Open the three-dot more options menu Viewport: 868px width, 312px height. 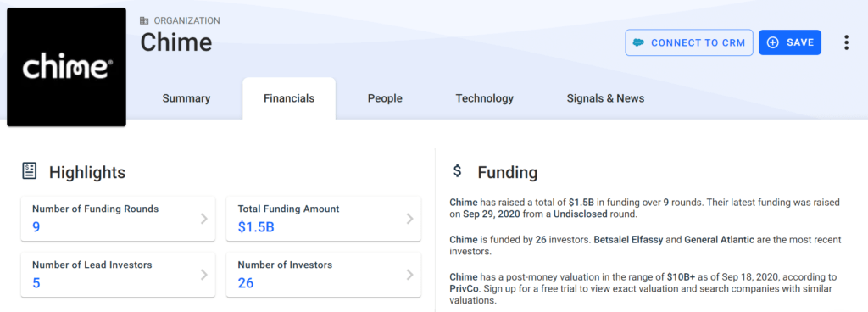(x=846, y=42)
